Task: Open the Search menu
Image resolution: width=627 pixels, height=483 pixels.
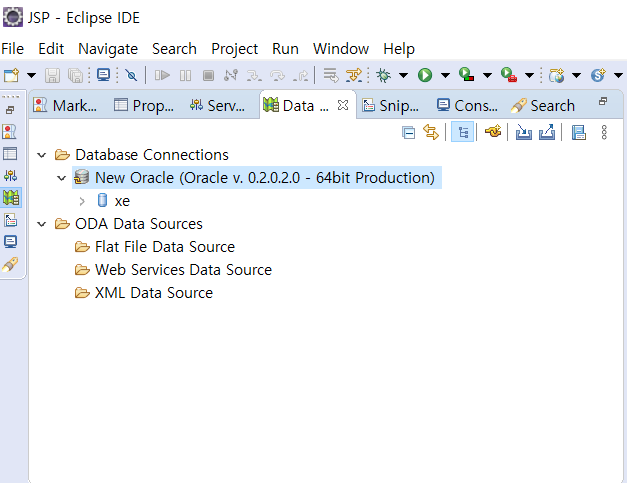Action: [x=174, y=49]
